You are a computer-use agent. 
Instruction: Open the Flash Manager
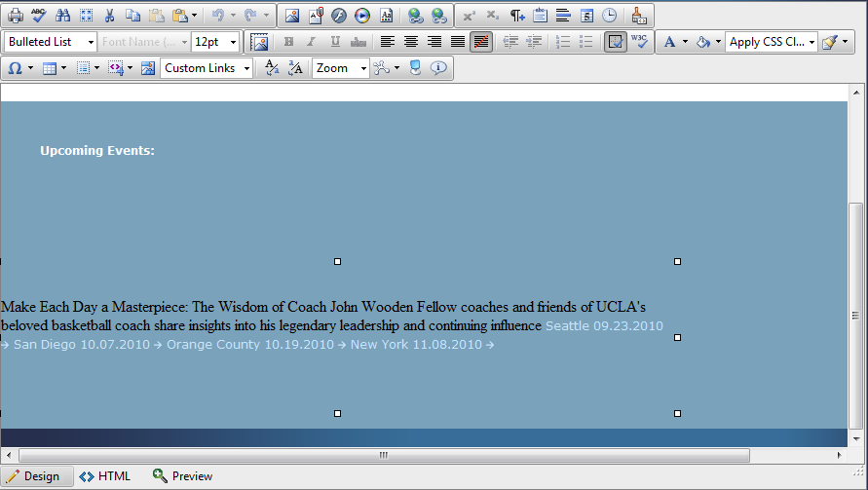coord(339,16)
